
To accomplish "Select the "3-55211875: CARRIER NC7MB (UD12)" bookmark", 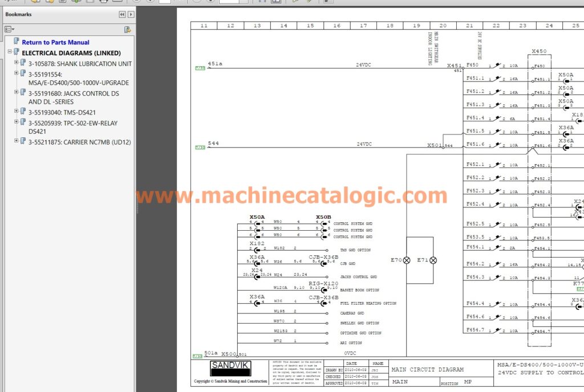I will click(x=78, y=142).
